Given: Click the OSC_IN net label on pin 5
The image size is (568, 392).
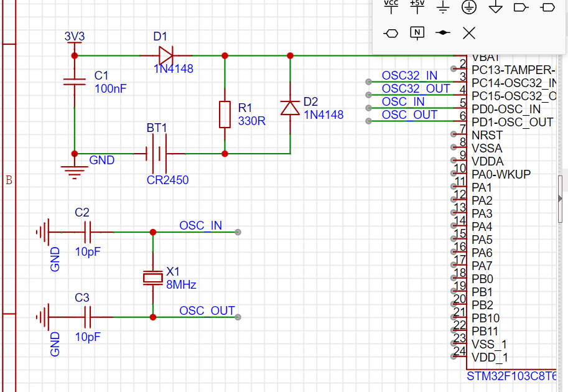Looking at the screenshot, I should [403, 101].
